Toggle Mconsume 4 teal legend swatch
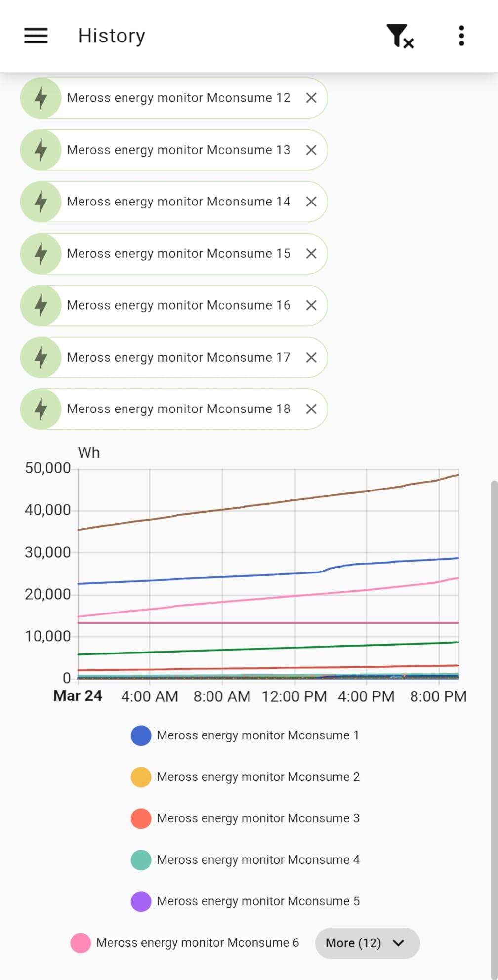Screen dimensions: 498x980 (141, 860)
